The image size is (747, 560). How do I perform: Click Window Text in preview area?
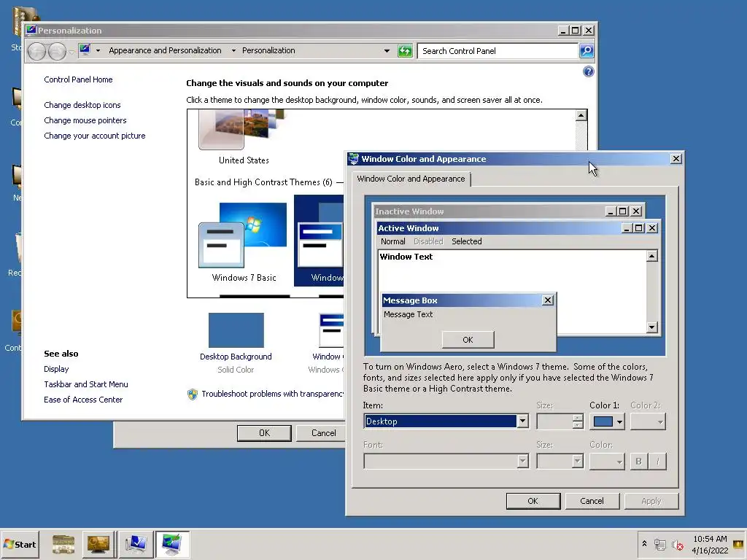406,257
